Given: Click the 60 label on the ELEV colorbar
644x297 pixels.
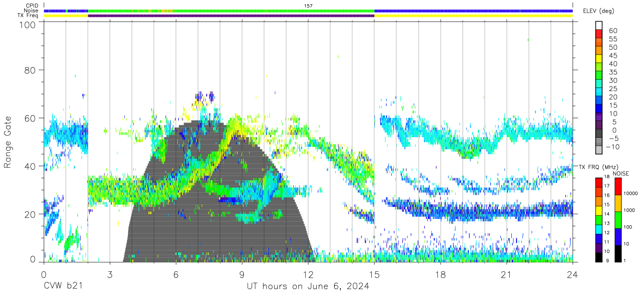Looking at the screenshot, I should click(612, 31).
